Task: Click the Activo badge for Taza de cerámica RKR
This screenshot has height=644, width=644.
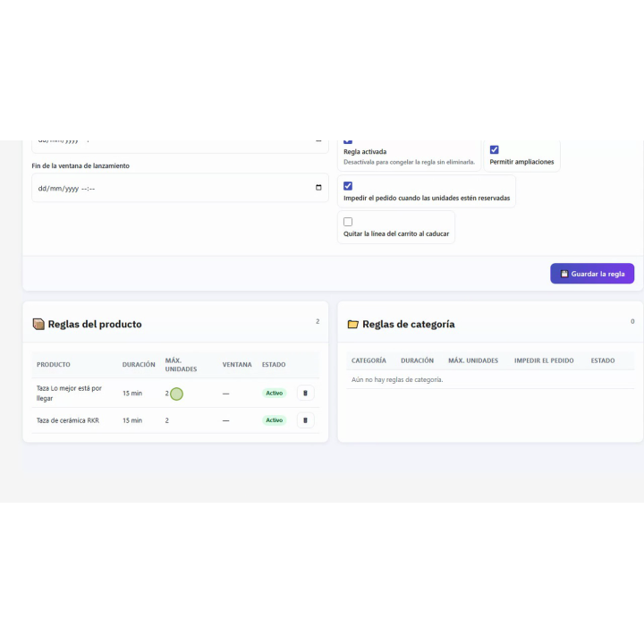Action: [x=274, y=420]
